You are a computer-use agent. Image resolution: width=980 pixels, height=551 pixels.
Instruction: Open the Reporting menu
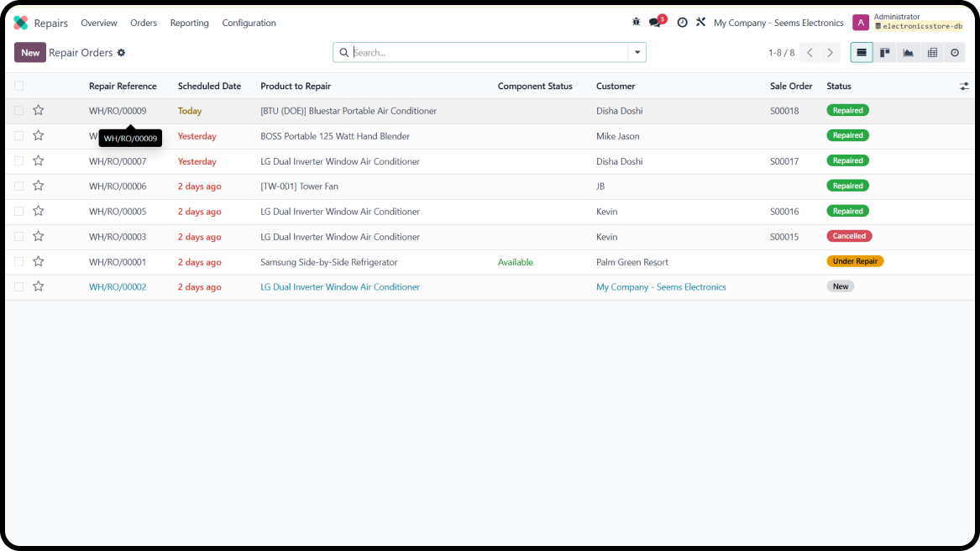coord(189,23)
